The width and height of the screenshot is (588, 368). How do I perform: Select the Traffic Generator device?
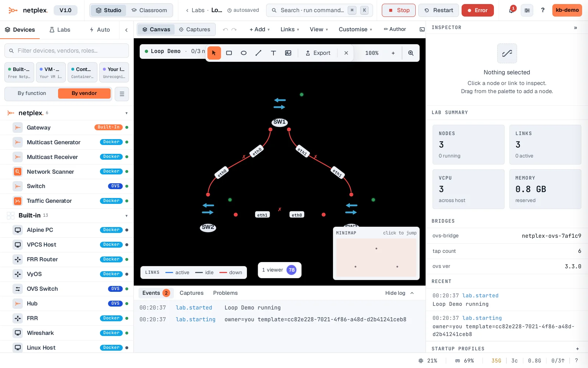tap(67, 201)
